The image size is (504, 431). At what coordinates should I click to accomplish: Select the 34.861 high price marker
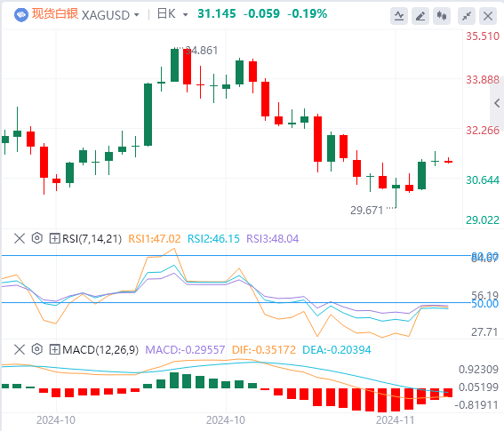(202, 51)
